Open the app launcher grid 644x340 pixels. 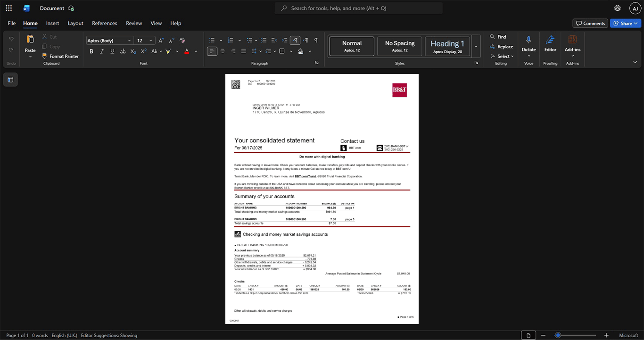[x=8, y=8]
